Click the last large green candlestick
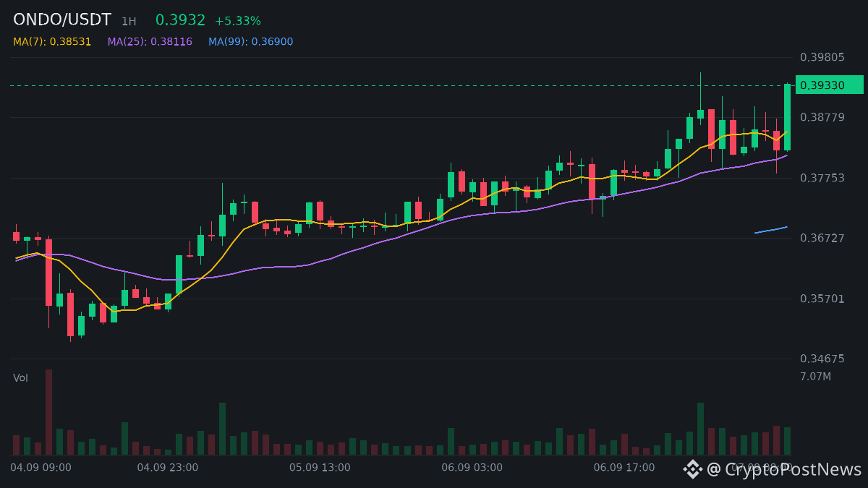 (x=788, y=117)
